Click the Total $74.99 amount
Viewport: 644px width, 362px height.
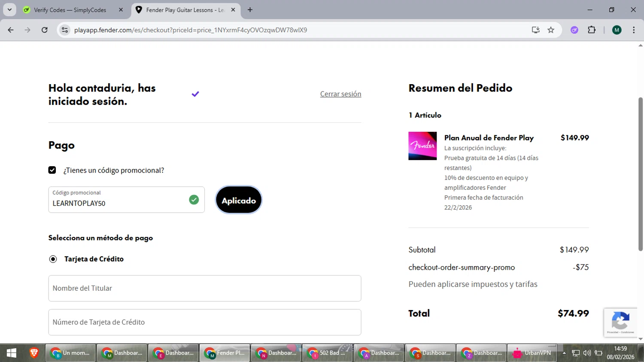(x=573, y=313)
